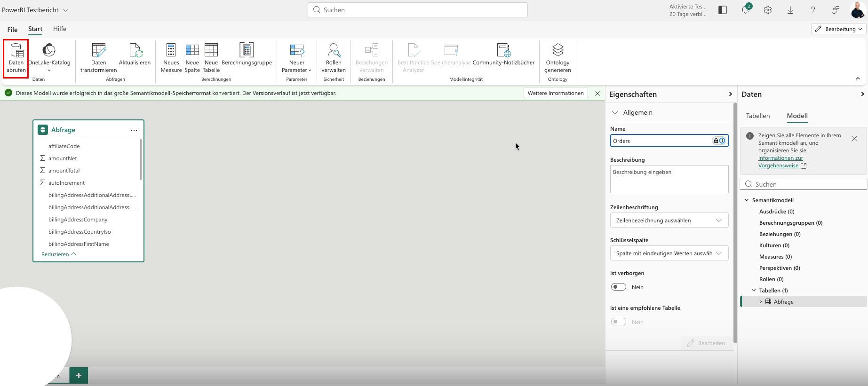Image resolution: width=868 pixels, height=386 pixels.
Task: Add a Neue Tabelle
Action: point(211,58)
